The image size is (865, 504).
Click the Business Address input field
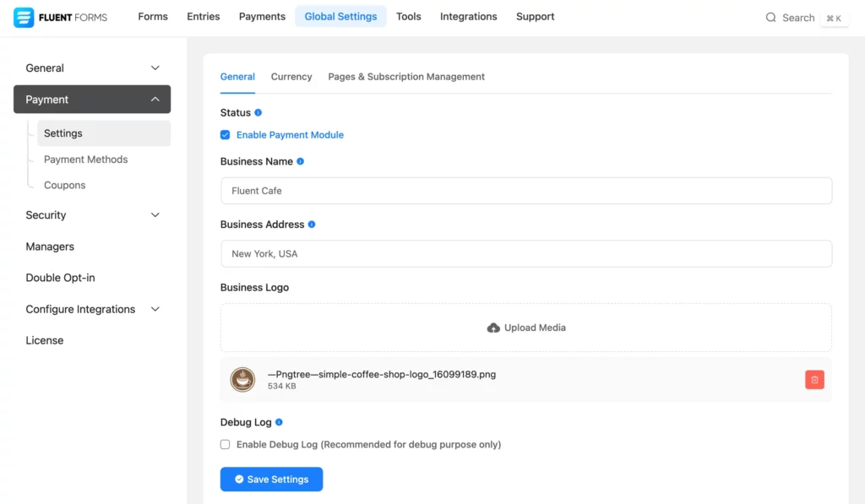click(526, 253)
